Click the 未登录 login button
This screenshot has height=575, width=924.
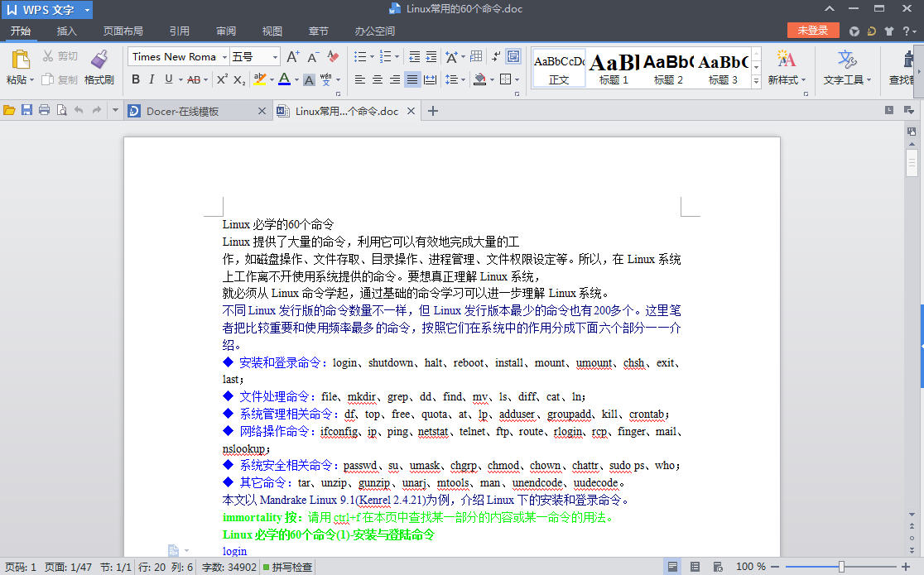[x=812, y=30]
